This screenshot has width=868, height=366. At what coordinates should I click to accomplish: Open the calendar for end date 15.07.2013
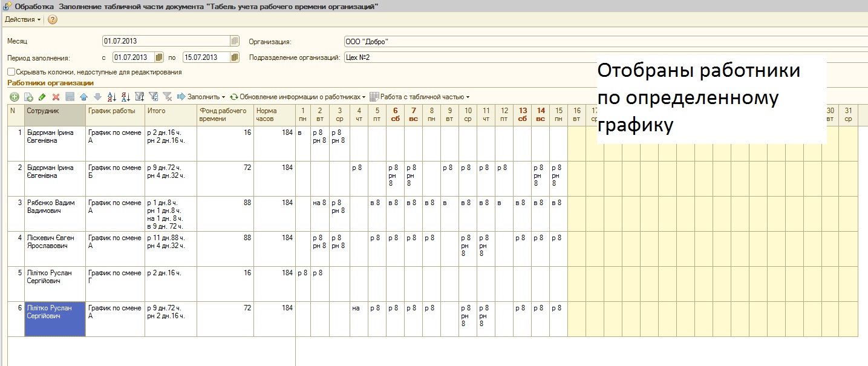[235, 57]
